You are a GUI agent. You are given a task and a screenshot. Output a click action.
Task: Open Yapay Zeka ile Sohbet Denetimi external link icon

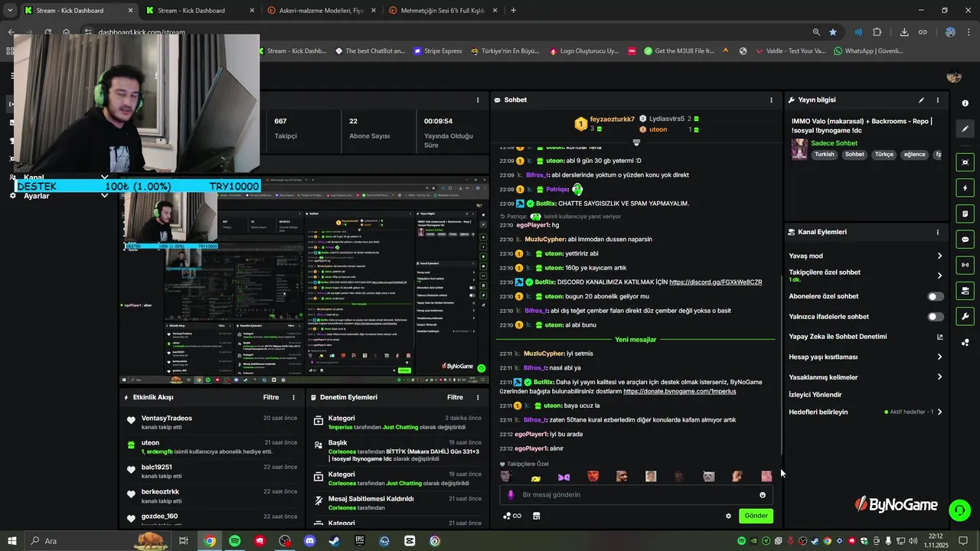click(x=939, y=337)
